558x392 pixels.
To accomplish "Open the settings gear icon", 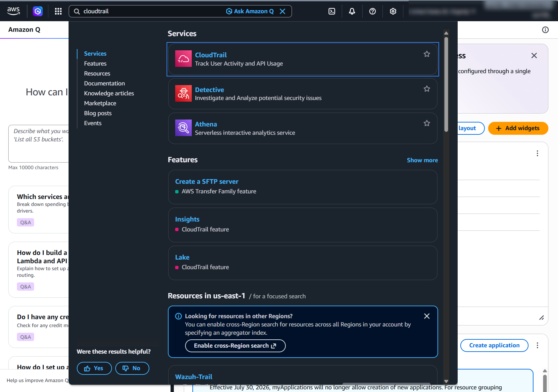I will tap(393, 11).
